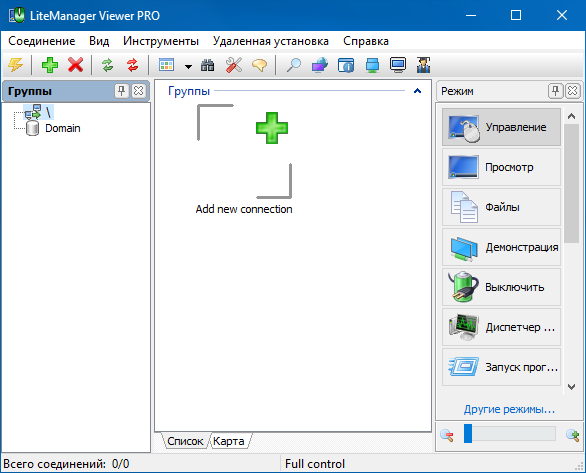
Task: Click the Всего соединений status text
Action: [66, 464]
